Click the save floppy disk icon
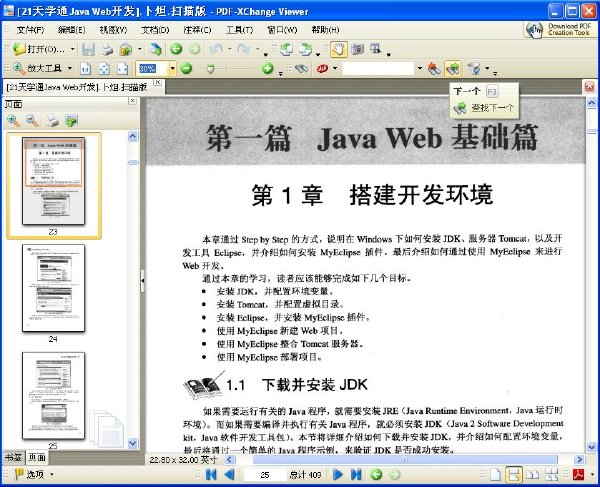This screenshot has height=487, width=600. pos(88,49)
